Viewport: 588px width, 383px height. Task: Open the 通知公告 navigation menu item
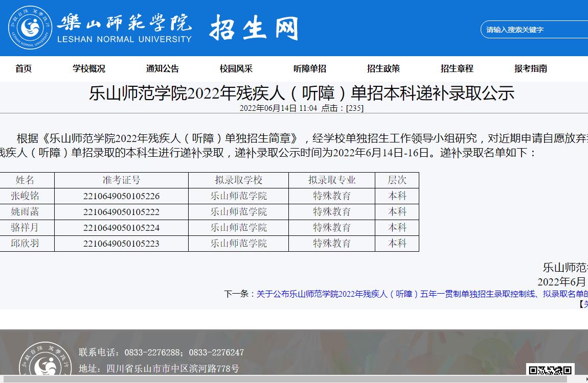point(163,68)
